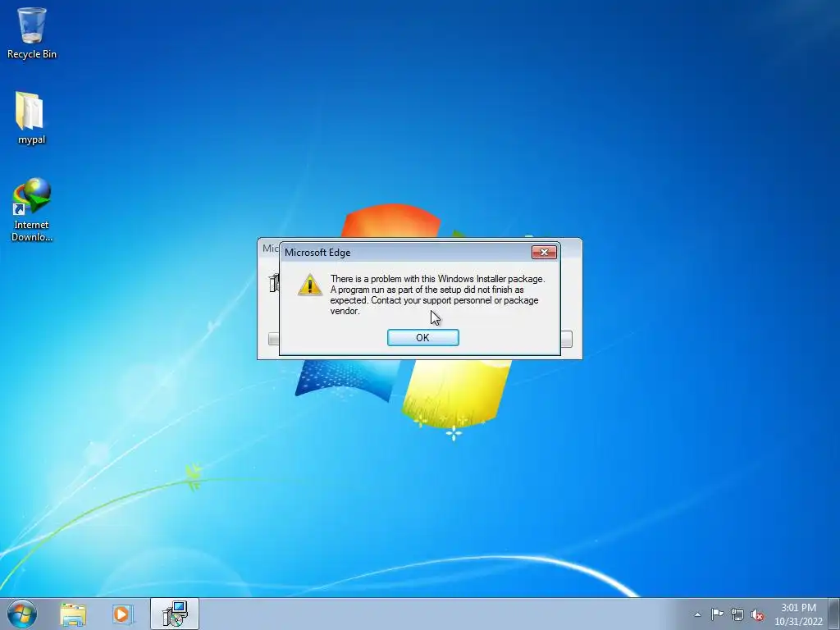
Task: Click the warning triangle icon in dialog
Action: 309,285
